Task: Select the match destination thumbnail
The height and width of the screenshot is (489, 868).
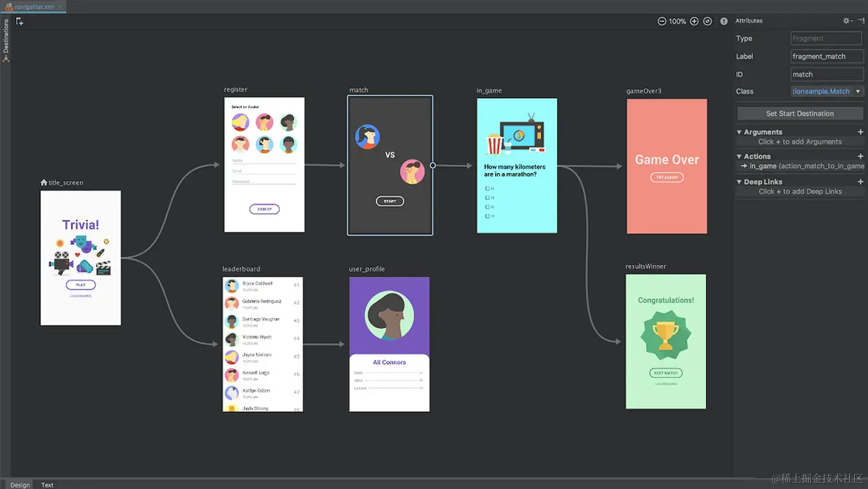Action: (x=390, y=166)
